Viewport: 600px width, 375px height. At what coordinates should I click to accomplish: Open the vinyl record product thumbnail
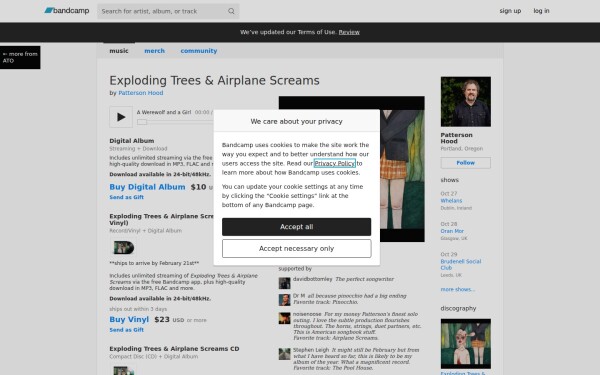pos(124,248)
